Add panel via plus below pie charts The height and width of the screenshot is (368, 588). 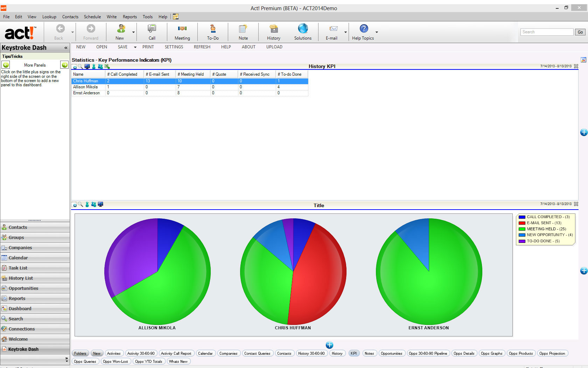pos(329,345)
